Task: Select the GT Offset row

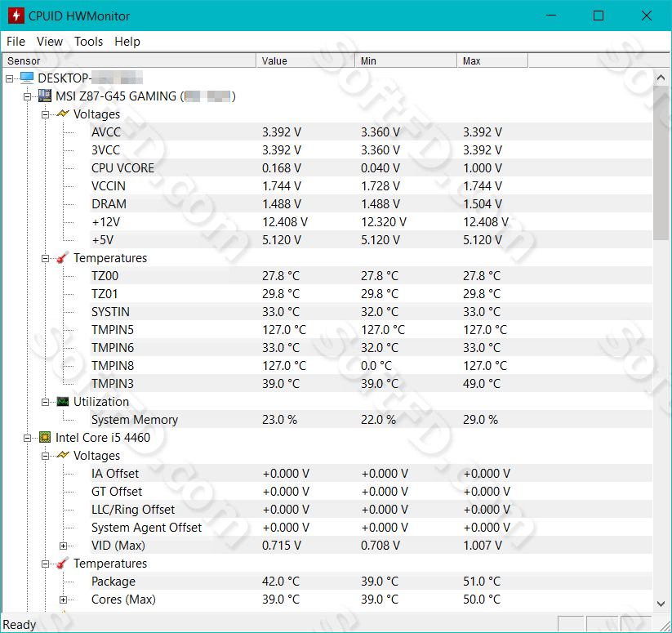Action: 372,492
